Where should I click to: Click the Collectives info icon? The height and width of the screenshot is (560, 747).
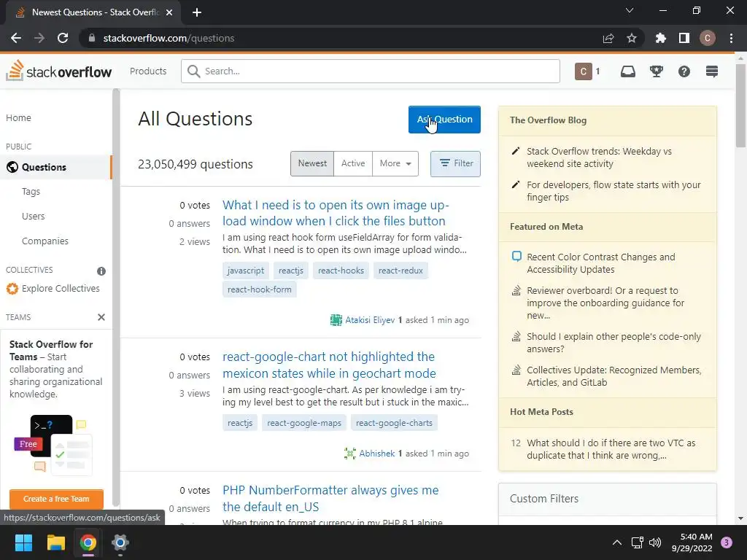click(101, 271)
